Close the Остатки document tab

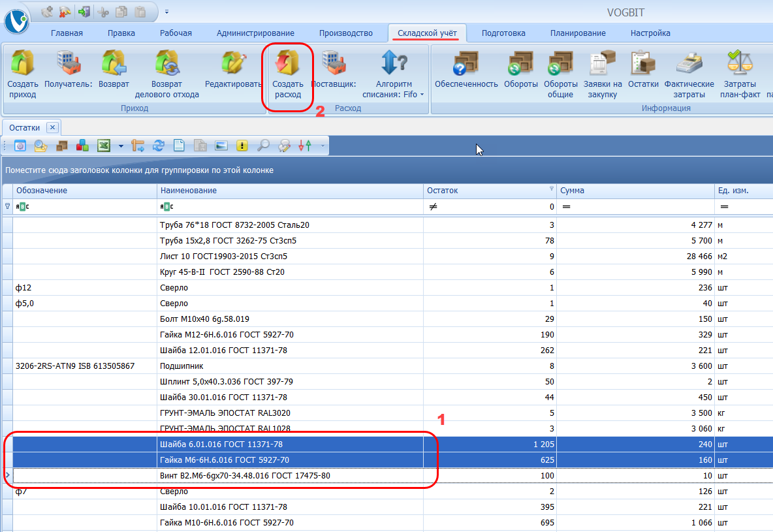[53, 128]
